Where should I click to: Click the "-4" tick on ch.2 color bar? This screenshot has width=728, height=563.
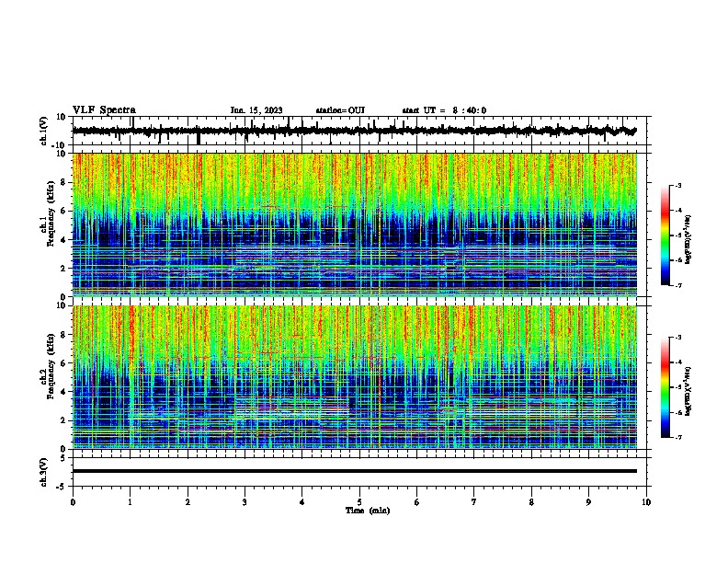tap(677, 362)
